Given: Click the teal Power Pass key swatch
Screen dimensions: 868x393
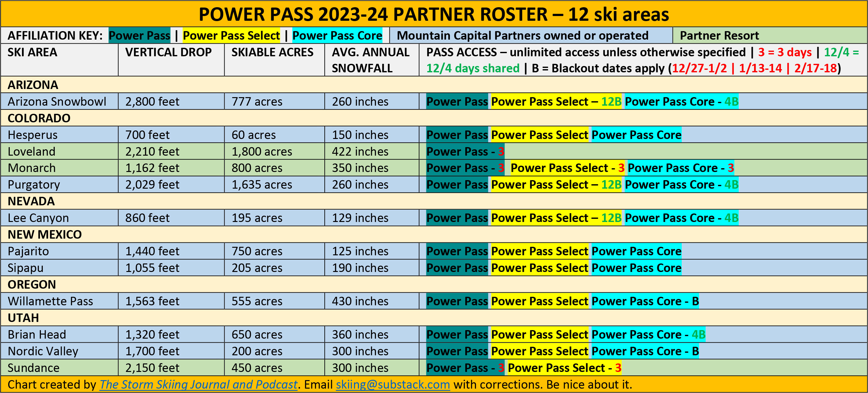Looking at the screenshot, I should tap(139, 35).
